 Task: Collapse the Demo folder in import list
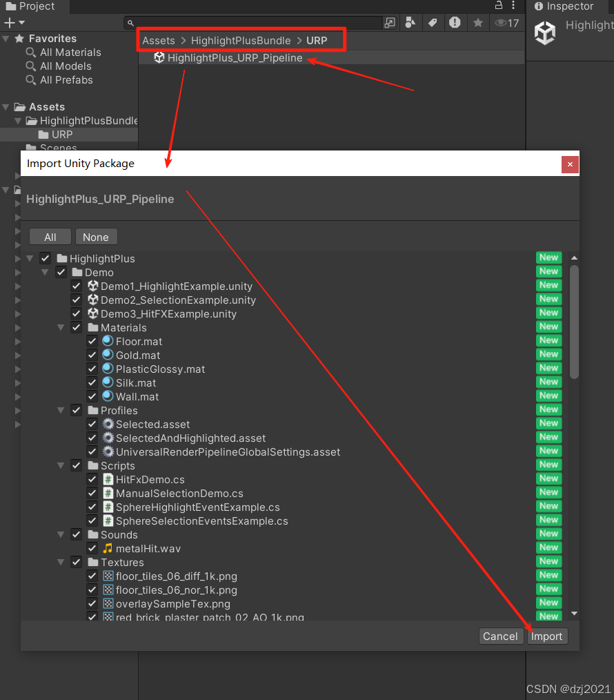pos(45,272)
